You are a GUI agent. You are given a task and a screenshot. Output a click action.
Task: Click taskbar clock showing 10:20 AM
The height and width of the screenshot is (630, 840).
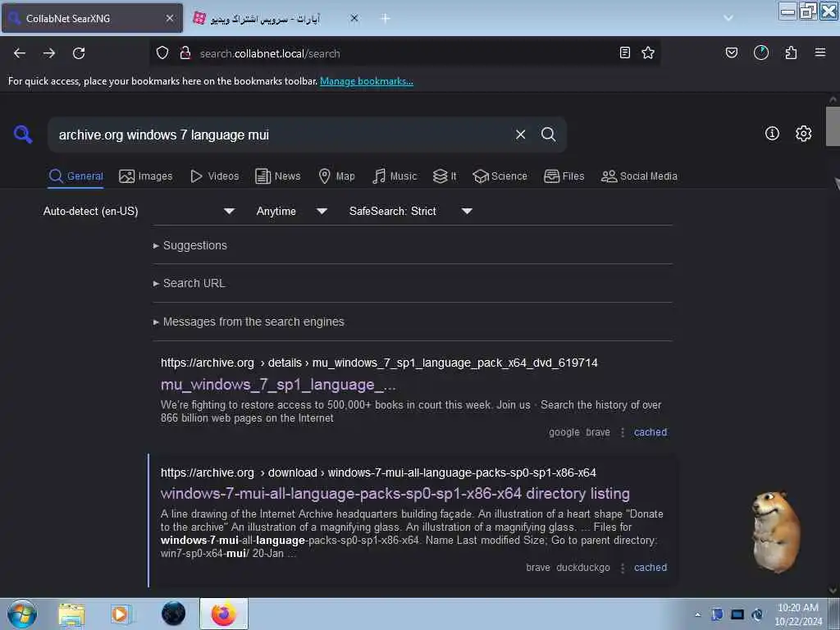click(798, 614)
